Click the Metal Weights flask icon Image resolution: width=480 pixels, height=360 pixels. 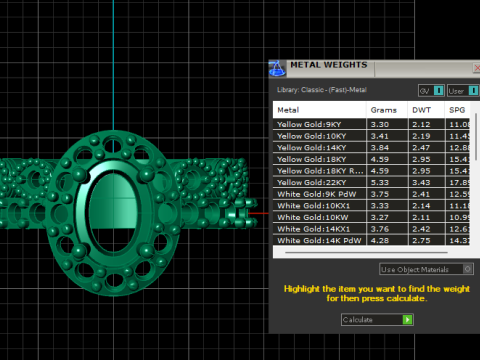point(277,68)
